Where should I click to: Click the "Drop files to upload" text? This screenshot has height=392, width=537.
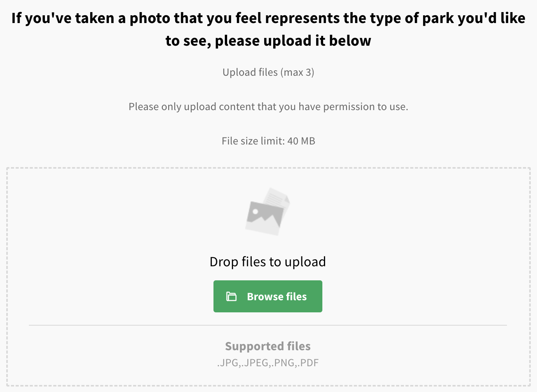point(268,262)
